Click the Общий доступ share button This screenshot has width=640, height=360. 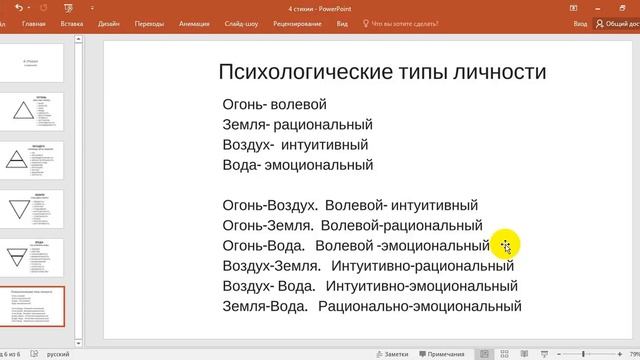pyautogui.click(x=618, y=24)
